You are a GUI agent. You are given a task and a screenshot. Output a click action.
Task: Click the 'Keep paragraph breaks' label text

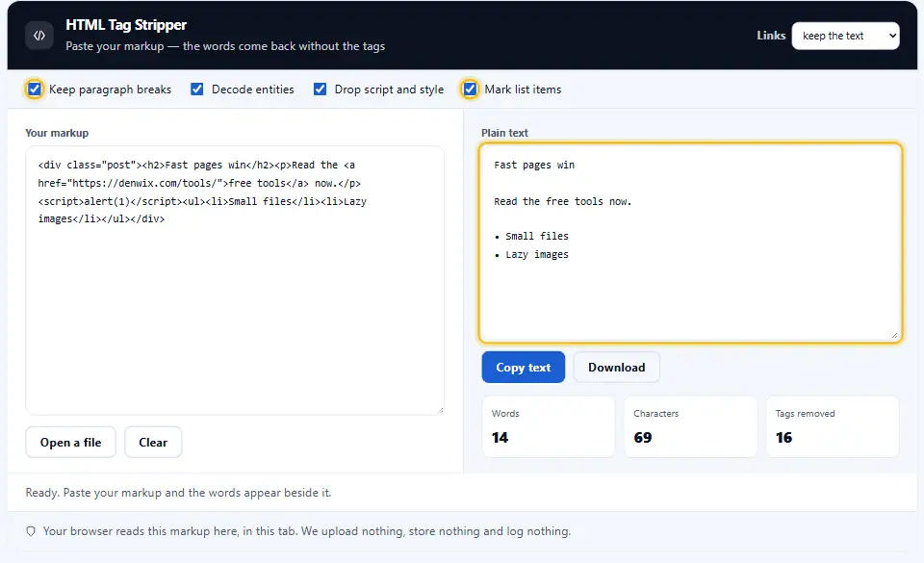pyautogui.click(x=110, y=90)
